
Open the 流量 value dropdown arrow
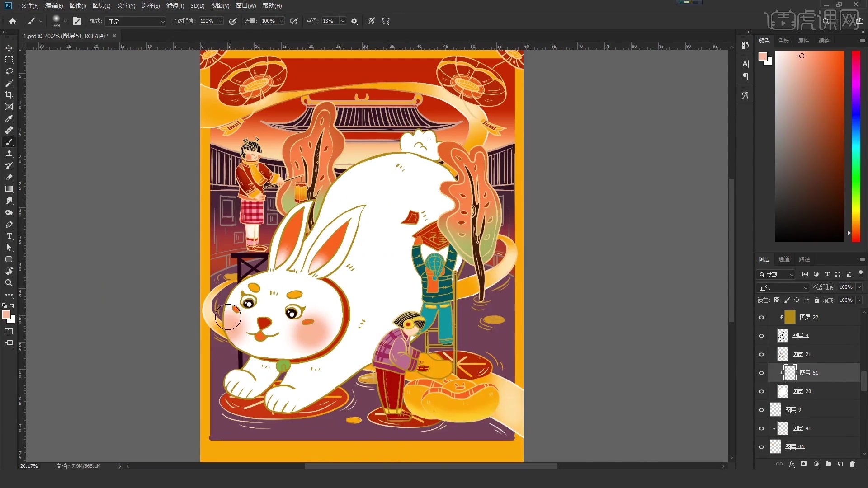point(281,21)
